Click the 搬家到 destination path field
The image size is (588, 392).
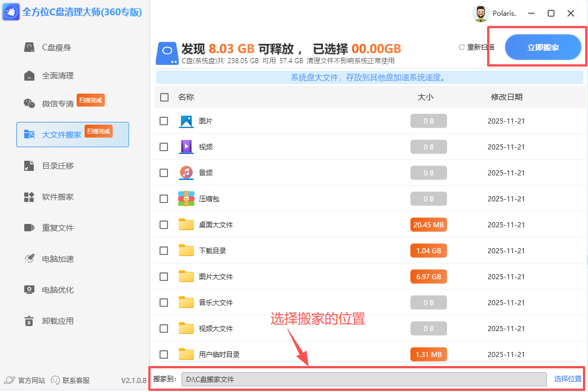pos(364,379)
